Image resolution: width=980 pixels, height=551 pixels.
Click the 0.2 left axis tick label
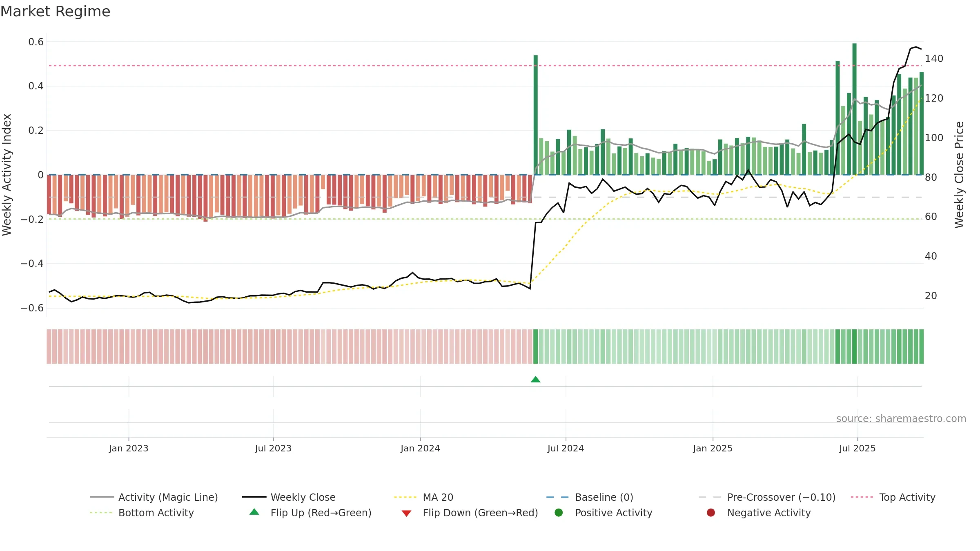[x=36, y=131]
